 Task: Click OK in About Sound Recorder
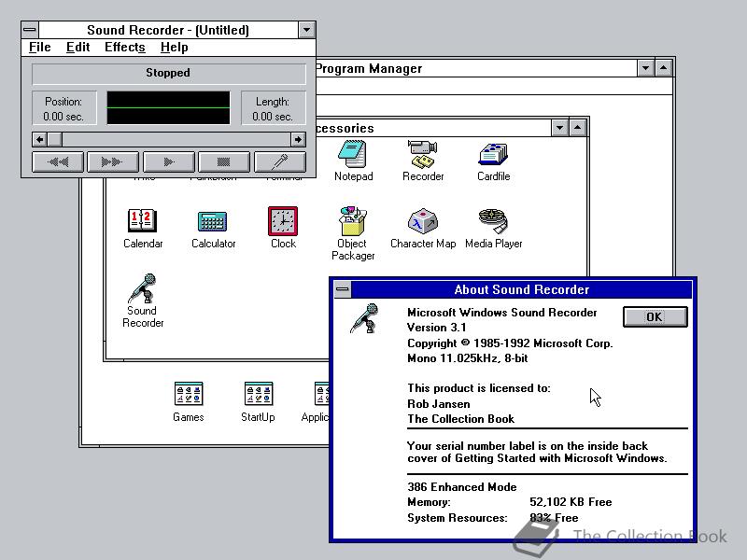pos(655,316)
